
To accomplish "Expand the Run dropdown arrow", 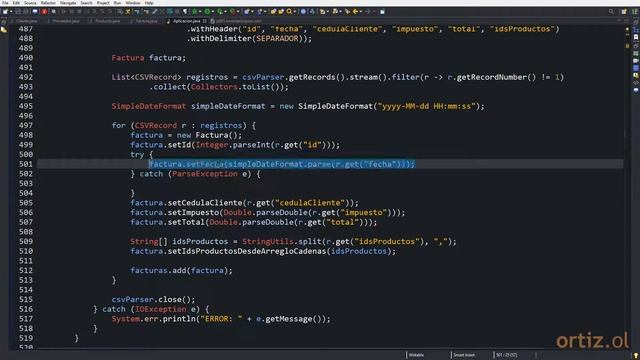I will [x=213, y=11].
